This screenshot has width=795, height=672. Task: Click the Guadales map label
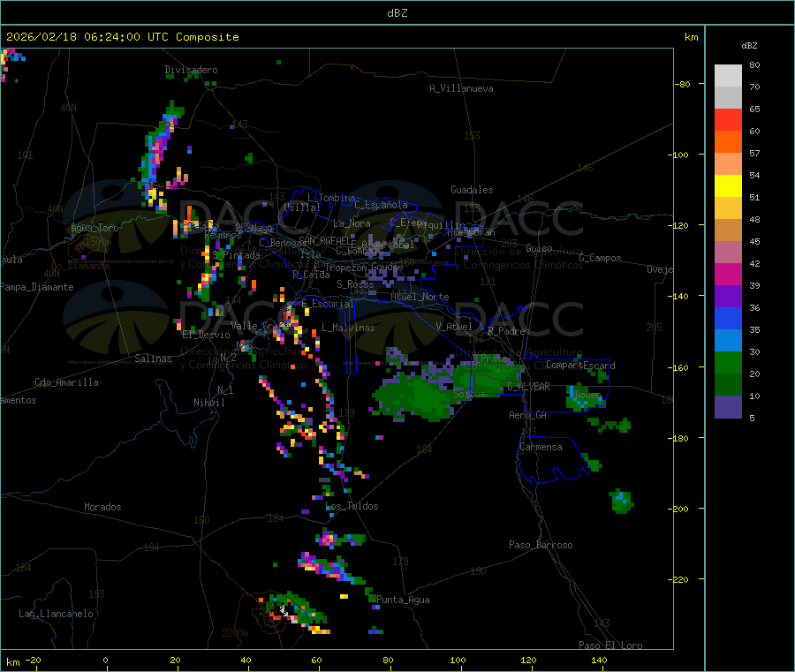(x=472, y=190)
